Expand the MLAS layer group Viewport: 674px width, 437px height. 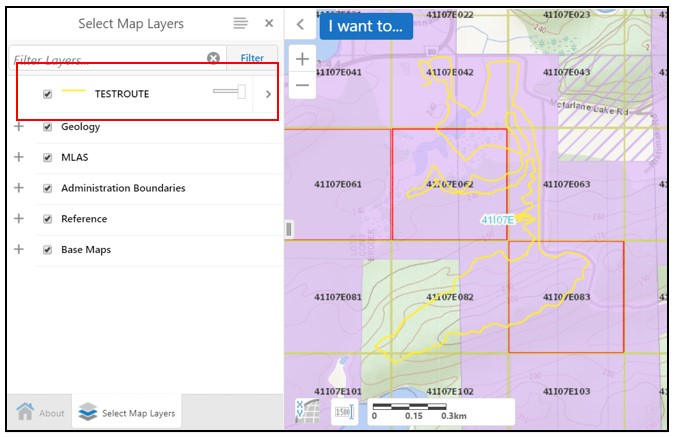[x=18, y=158]
